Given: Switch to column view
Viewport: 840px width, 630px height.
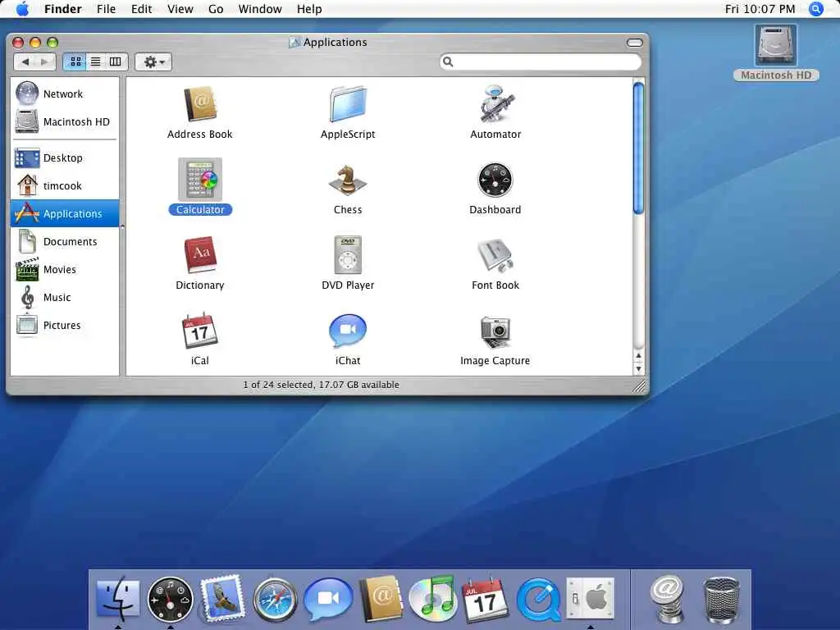Looking at the screenshot, I should pos(115,62).
